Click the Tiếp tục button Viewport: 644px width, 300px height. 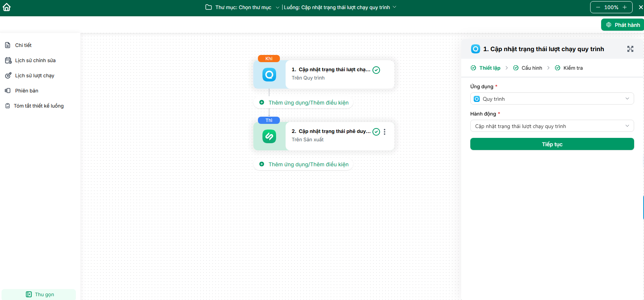pyautogui.click(x=552, y=144)
